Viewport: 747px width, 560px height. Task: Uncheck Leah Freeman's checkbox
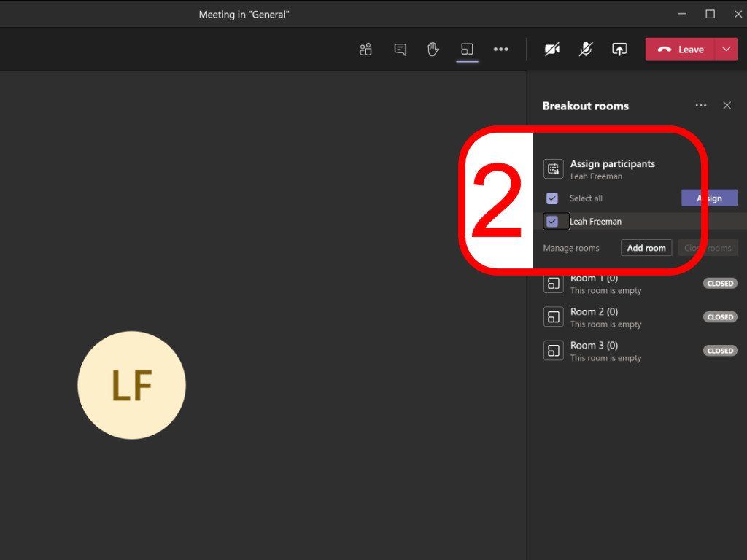(x=554, y=220)
